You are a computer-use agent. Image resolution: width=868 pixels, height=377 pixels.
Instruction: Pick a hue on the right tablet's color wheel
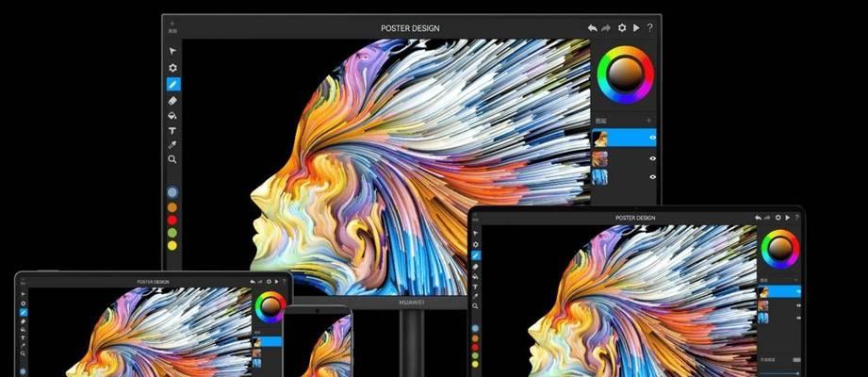tap(780, 249)
